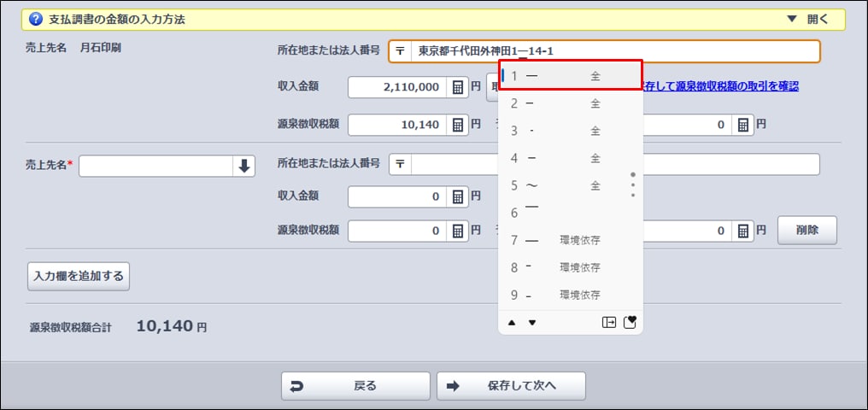The height and width of the screenshot is (410, 868).
Task: Open calculator next to the 削除 button
Action: (x=743, y=231)
